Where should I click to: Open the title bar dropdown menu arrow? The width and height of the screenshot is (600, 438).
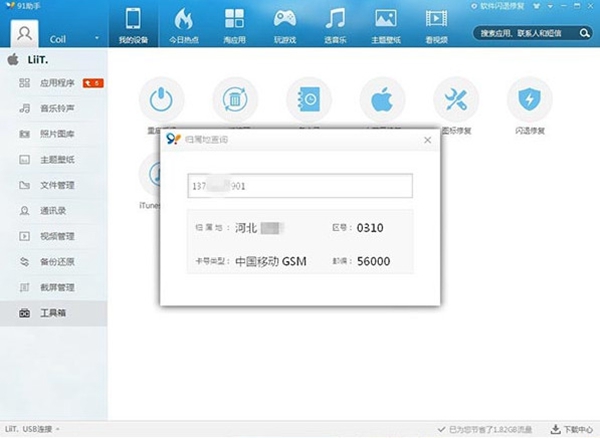[550, 7]
